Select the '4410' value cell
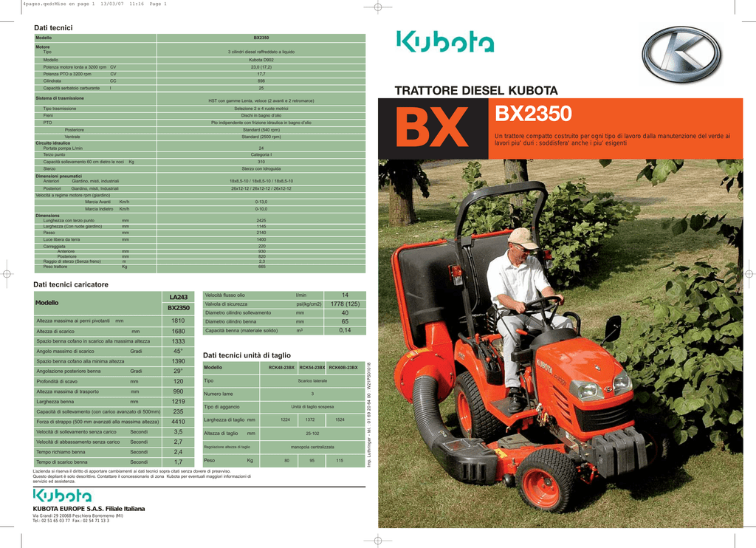The height and width of the screenshot is (548, 756). click(x=179, y=422)
